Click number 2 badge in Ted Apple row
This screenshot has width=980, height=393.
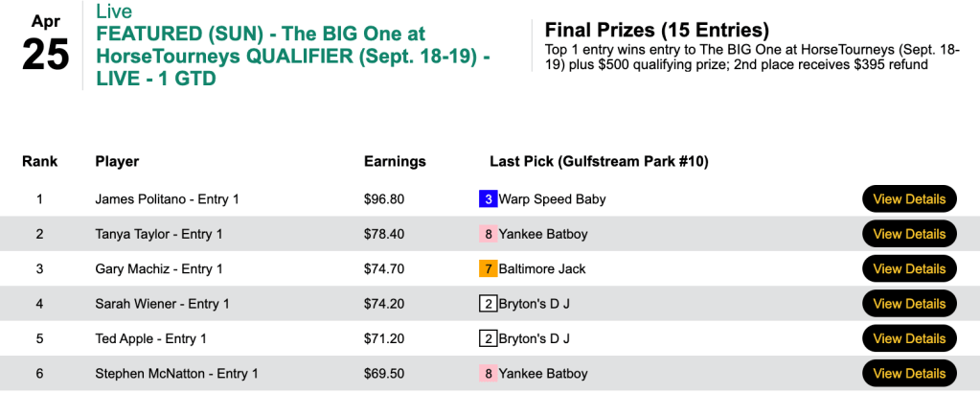[x=488, y=338]
